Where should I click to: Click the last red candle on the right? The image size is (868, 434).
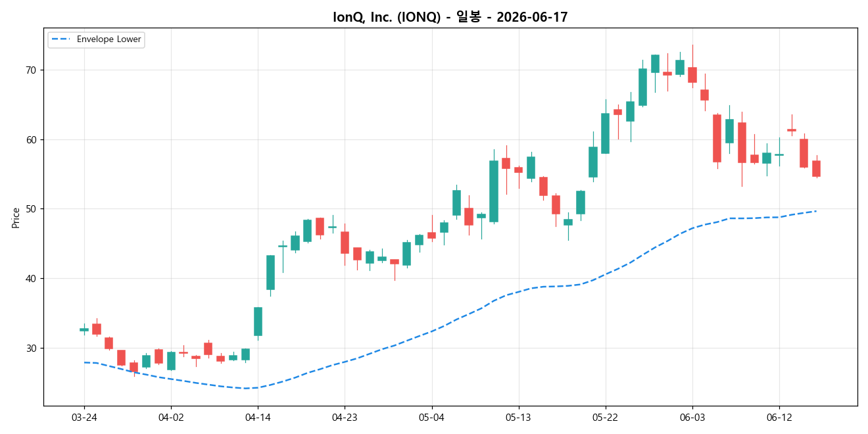tap(816, 168)
